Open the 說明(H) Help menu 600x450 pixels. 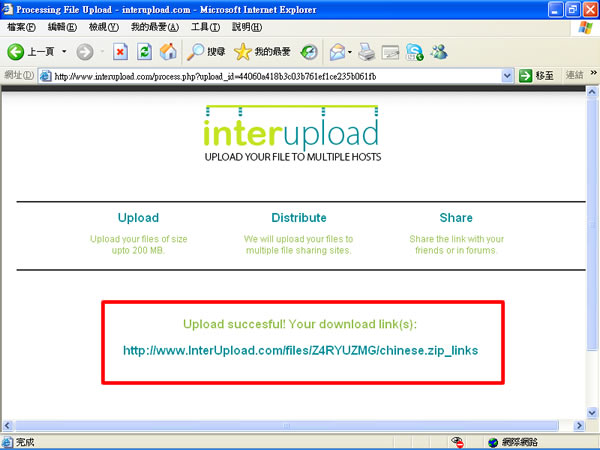coord(247,27)
